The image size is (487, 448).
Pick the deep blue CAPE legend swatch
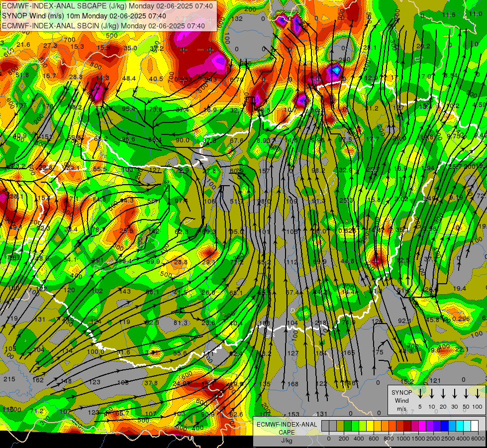click(x=444, y=426)
